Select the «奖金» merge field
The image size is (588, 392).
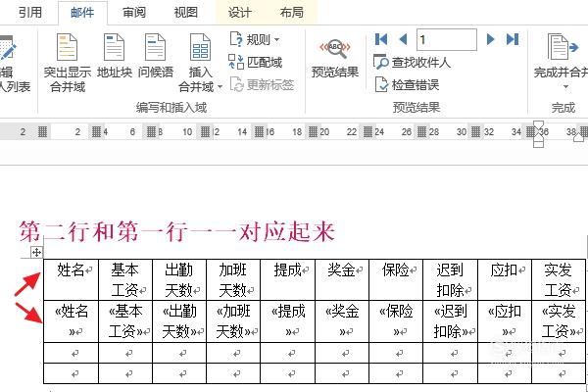point(342,320)
